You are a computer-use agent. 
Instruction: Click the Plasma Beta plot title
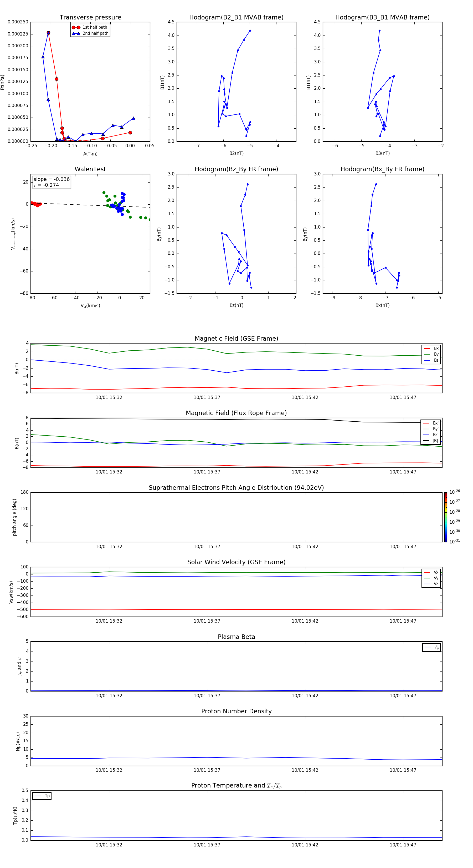[x=236, y=637]
